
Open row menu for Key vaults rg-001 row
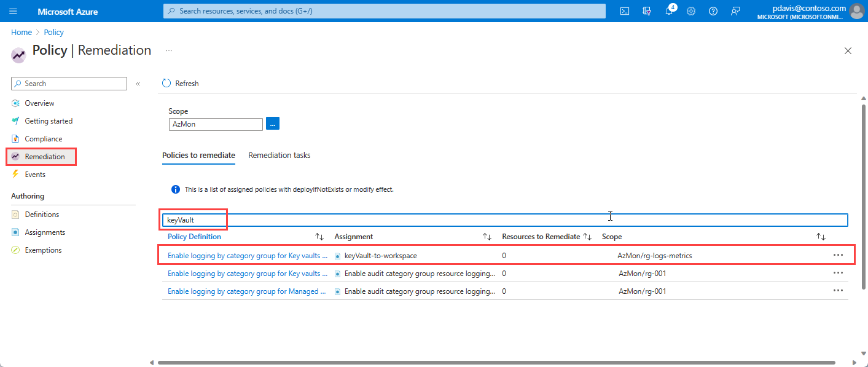coord(838,274)
